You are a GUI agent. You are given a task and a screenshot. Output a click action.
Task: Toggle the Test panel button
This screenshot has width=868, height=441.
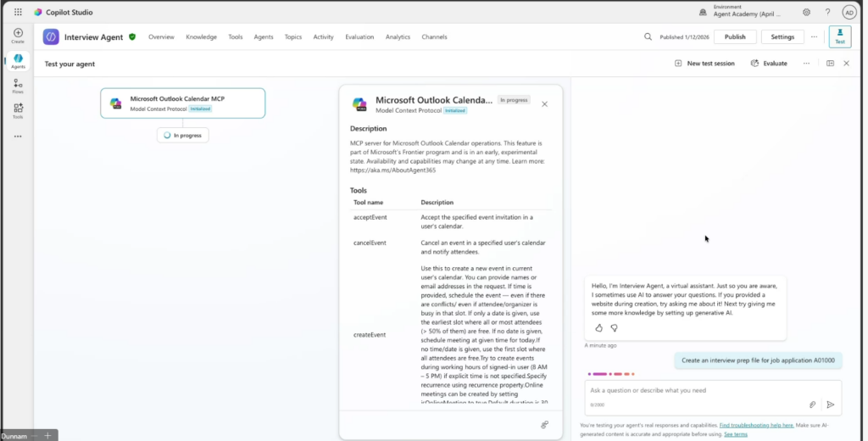[840, 36]
